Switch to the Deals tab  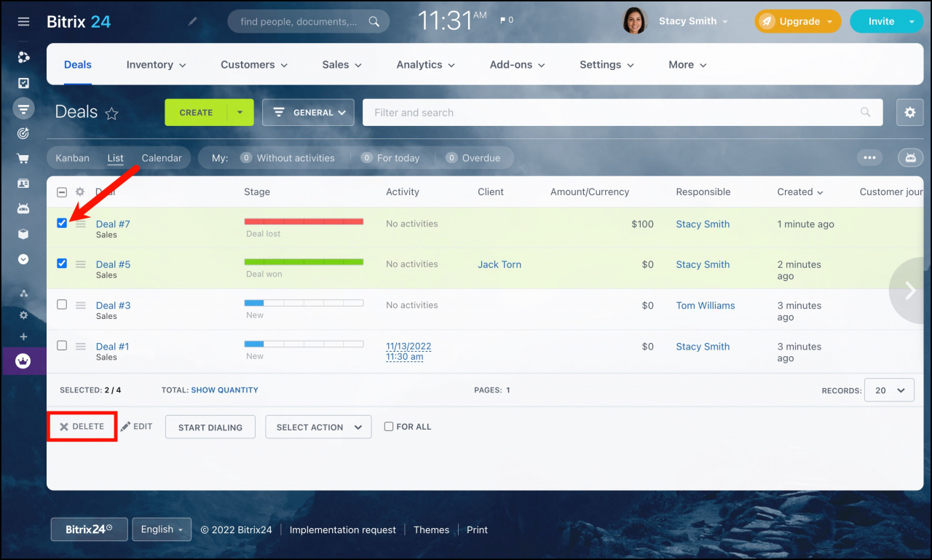pos(78,65)
